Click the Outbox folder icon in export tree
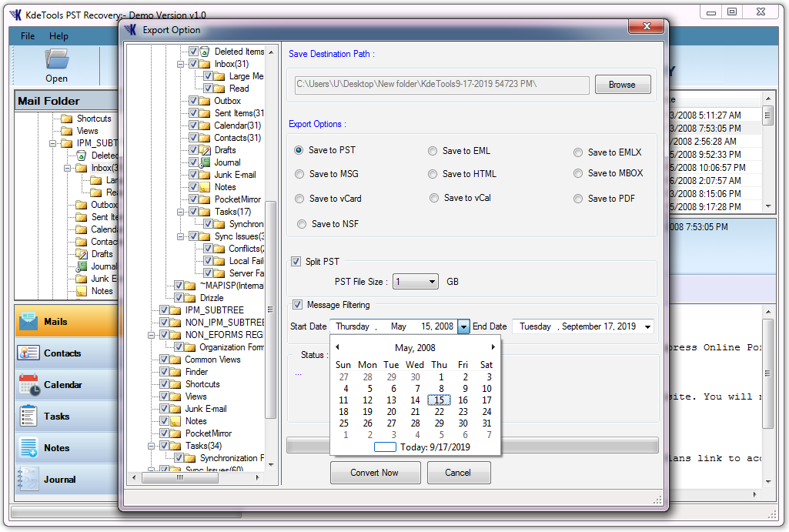The width and height of the screenshot is (789, 532). (205, 101)
